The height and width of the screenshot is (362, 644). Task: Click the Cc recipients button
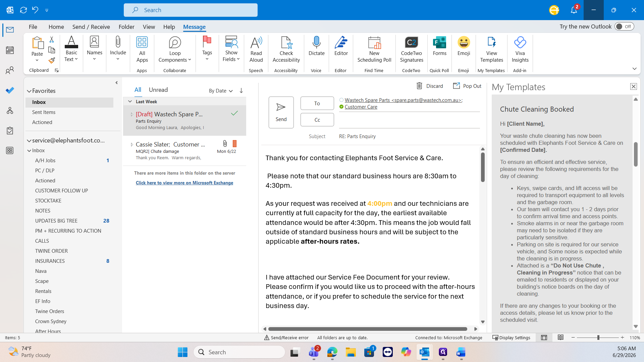point(317,120)
